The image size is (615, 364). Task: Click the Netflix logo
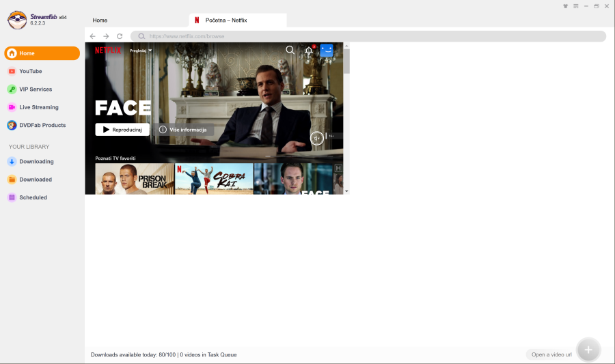tap(108, 50)
